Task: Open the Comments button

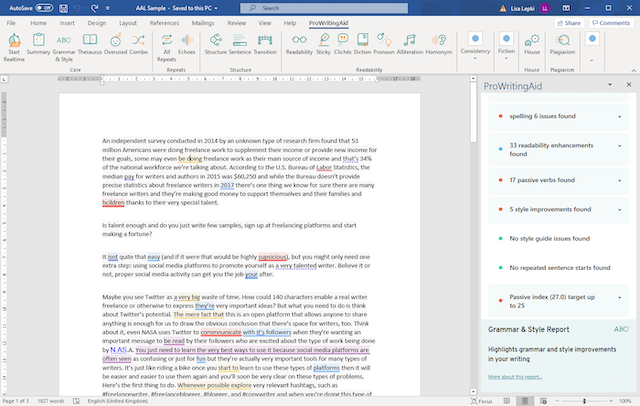Action: pos(611,23)
